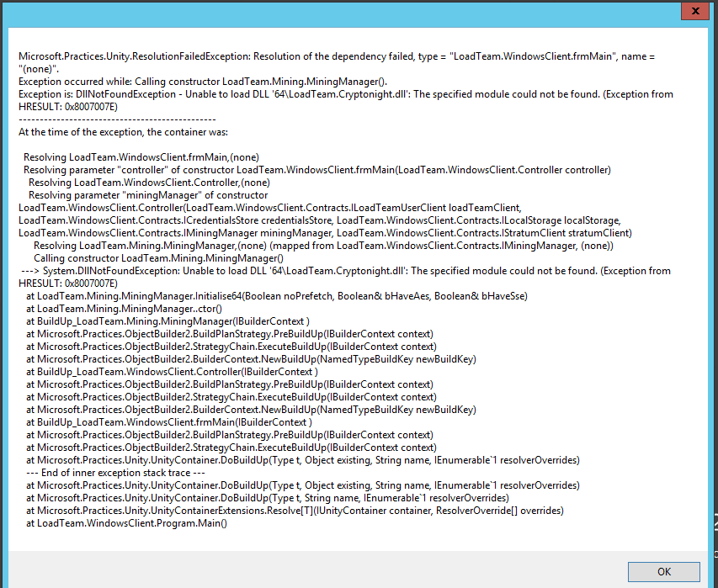The height and width of the screenshot is (588, 718).
Task: Click the '--- End of inner exception stack trace ---' line
Action: [x=115, y=473]
